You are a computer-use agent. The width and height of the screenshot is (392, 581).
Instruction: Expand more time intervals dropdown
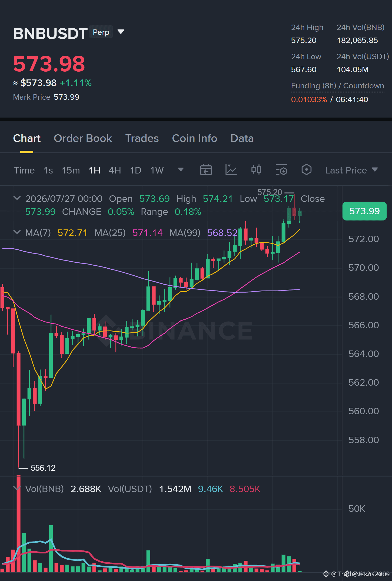(181, 169)
